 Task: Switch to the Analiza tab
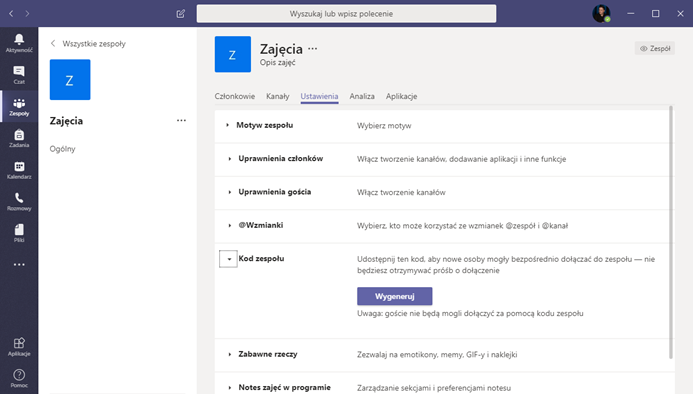(x=362, y=96)
